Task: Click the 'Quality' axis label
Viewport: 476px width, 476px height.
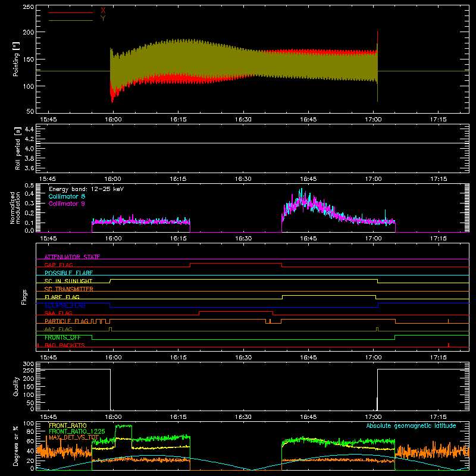Action: pyautogui.click(x=16, y=386)
